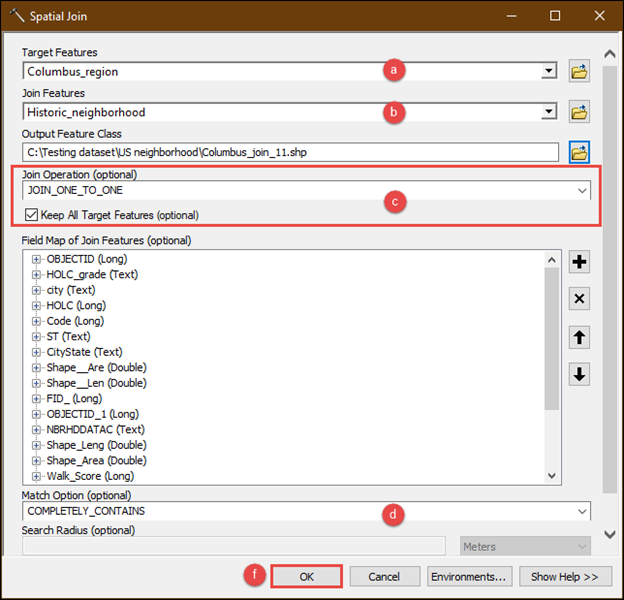Click dialog scroll up chevron
Image resolution: width=624 pixels, height=600 pixels.
coord(610,54)
